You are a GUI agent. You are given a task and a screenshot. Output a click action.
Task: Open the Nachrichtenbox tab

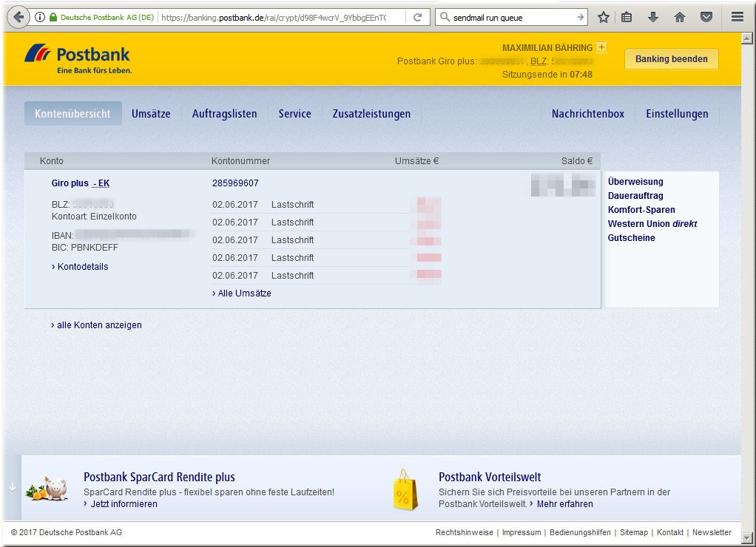point(588,114)
